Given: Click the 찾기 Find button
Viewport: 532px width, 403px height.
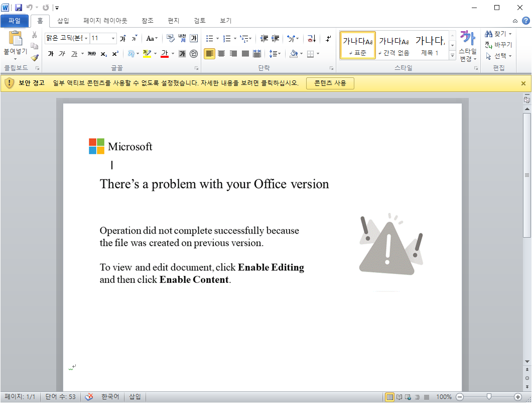Looking at the screenshot, I should (x=498, y=34).
